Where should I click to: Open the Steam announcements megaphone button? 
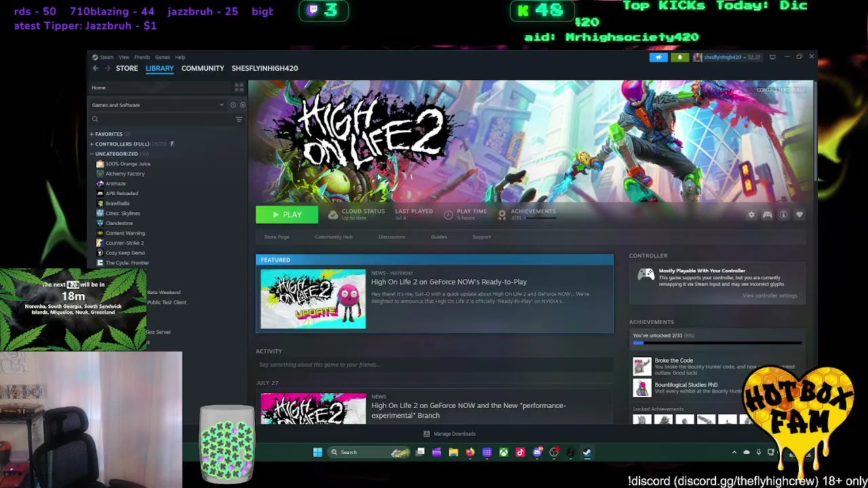(658, 58)
